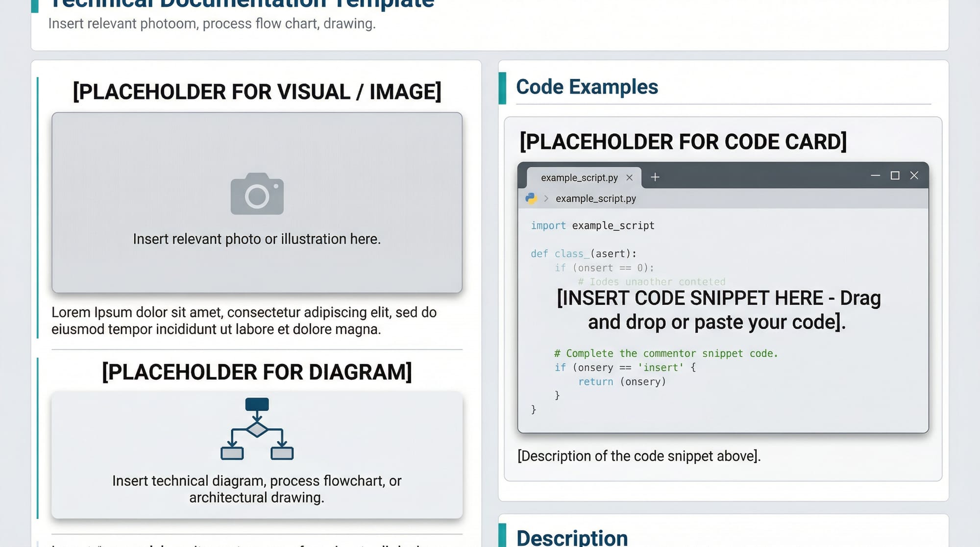This screenshot has width=980, height=547.
Task: Click the Python logo in breadcrumb bar
Action: tap(531, 199)
